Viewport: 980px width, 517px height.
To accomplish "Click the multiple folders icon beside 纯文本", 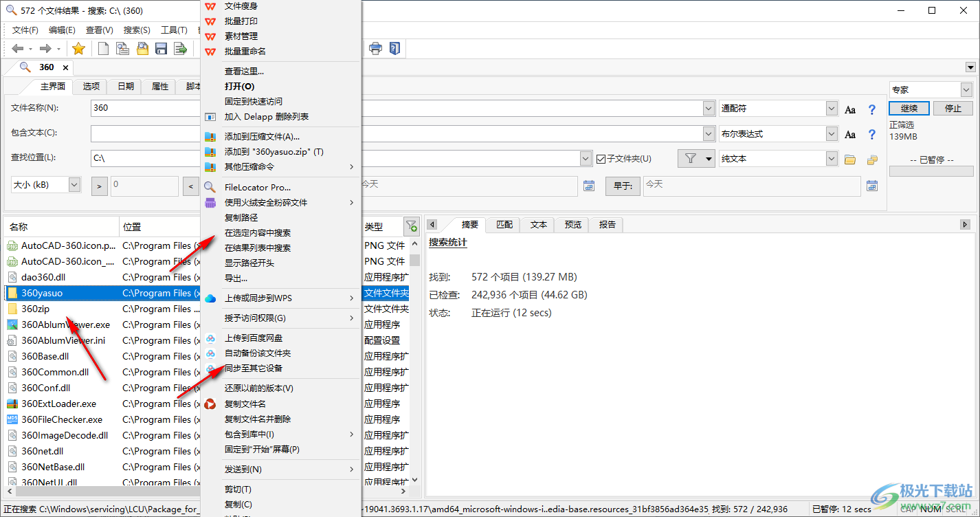I will (x=872, y=159).
